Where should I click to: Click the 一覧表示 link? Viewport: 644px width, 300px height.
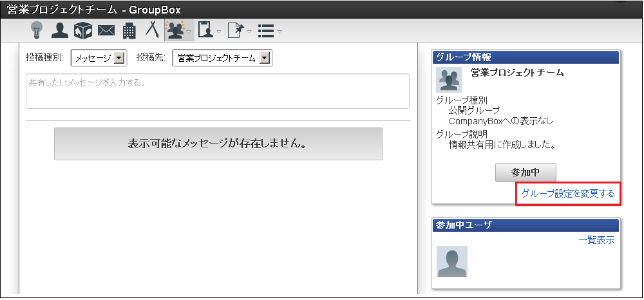point(597,241)
